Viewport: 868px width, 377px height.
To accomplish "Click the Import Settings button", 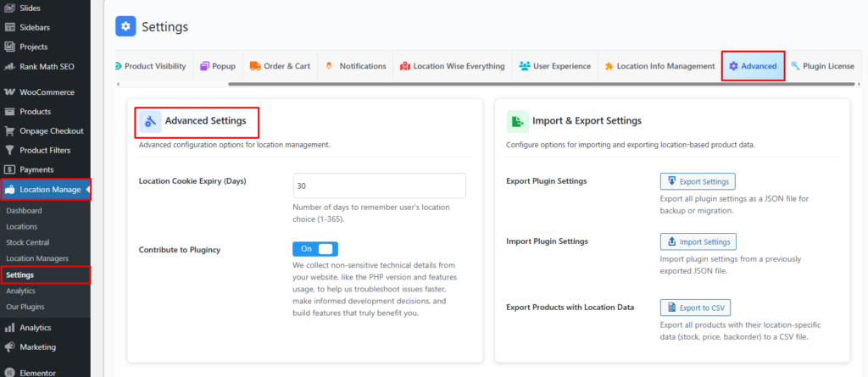I will [x=698, y=241].
